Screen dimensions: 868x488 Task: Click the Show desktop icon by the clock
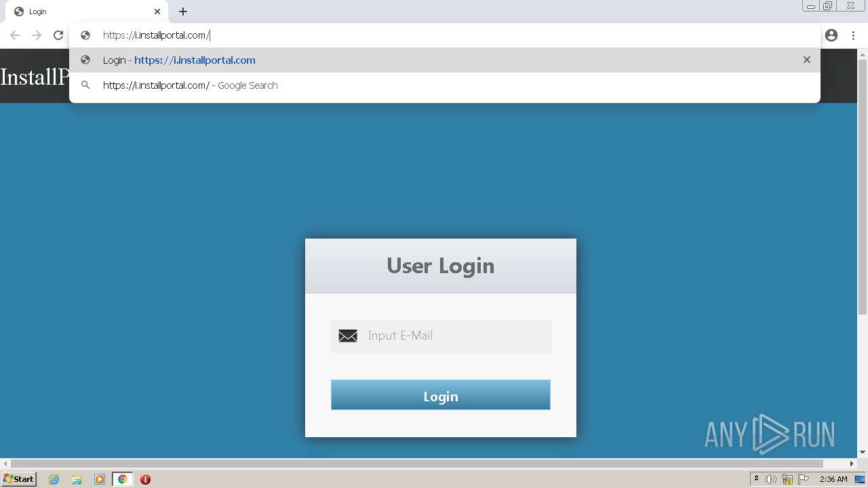pos(860,479)
